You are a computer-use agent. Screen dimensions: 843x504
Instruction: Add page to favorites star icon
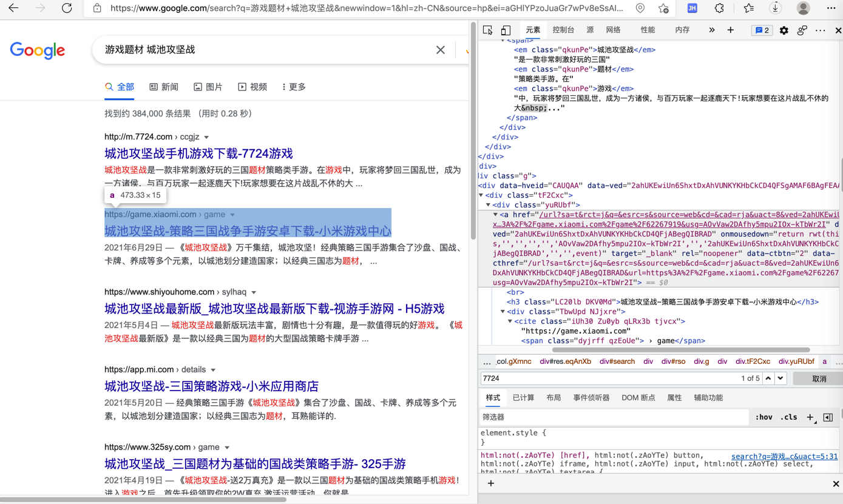663,8
